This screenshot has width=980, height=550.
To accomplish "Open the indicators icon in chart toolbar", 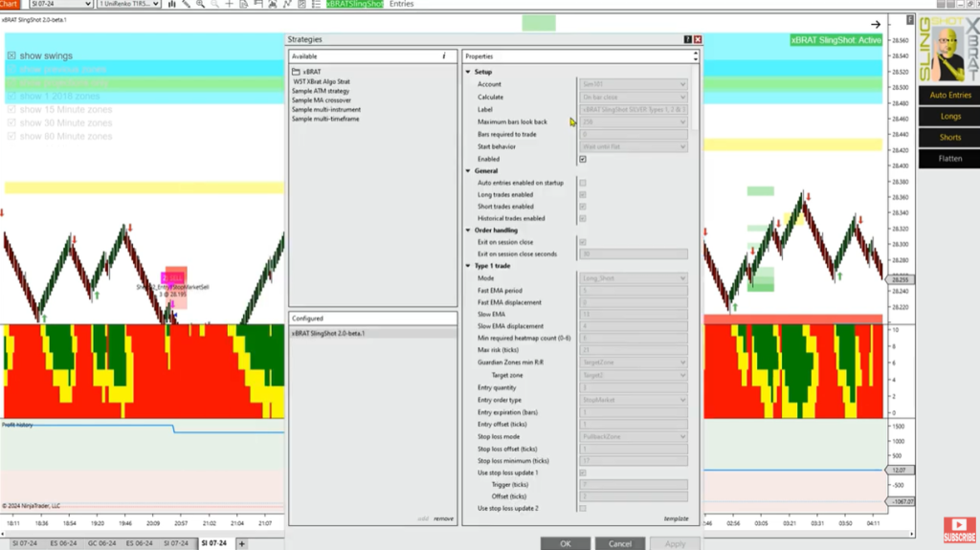I will (x=287, y=4).
